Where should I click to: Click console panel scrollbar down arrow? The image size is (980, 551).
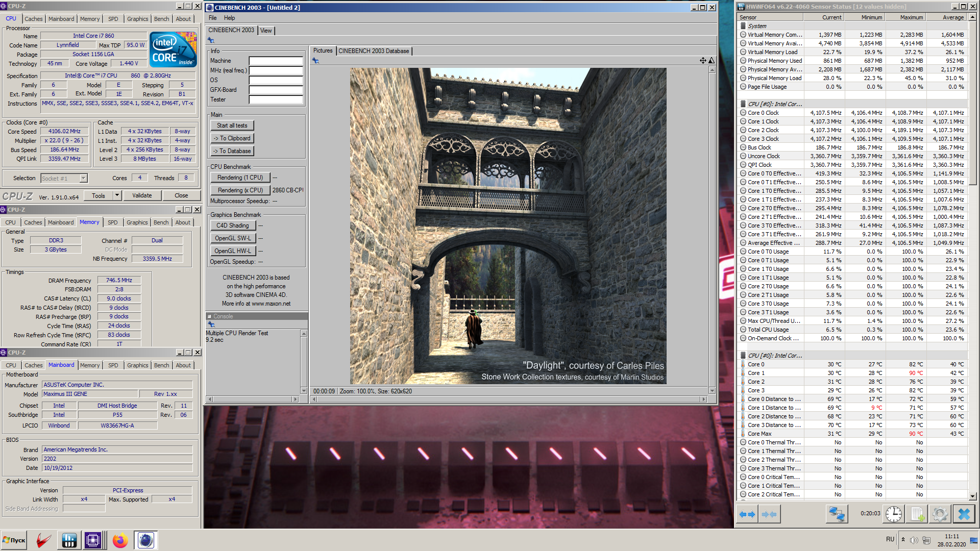click(x=304, y=391)
